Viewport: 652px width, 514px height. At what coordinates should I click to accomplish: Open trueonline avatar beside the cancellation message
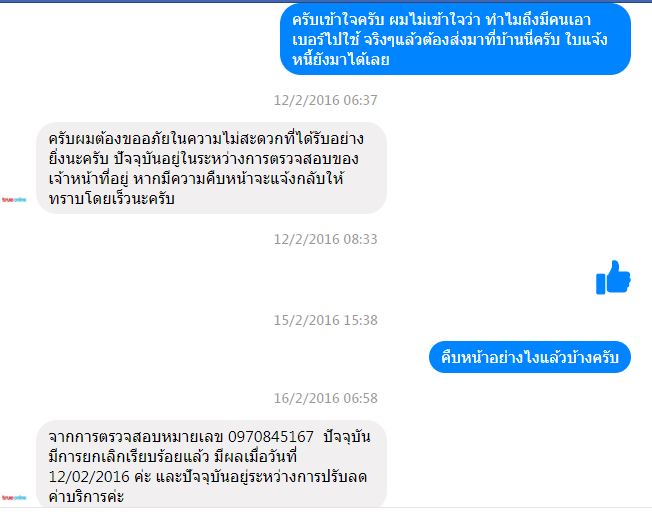pos(14,498)
